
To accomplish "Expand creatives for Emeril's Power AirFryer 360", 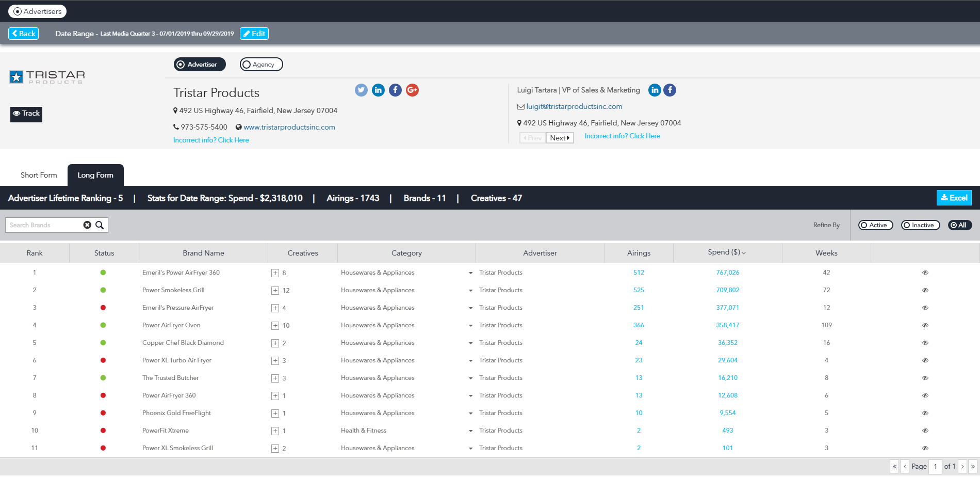I will tap(275, 273).
